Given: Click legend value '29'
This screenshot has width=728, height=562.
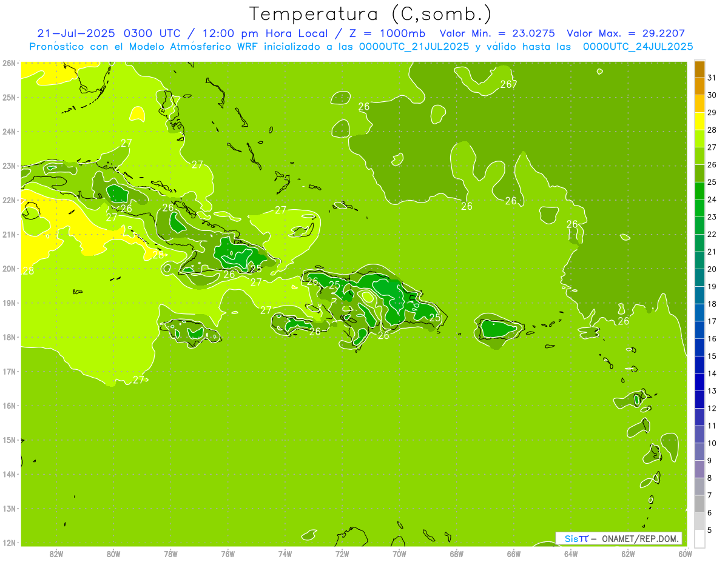Looking at the screenshot, I should pyautogui.click(x=712, y=112).
